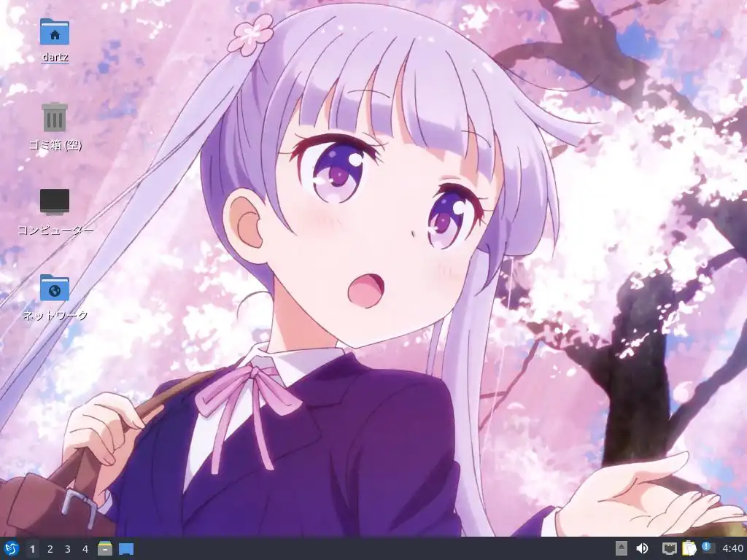Open the network connection tray icon
The image size is (747, 560).
coord(670,548)
